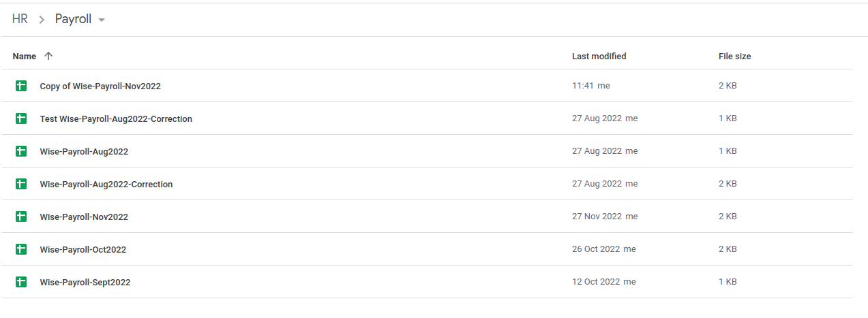Click the breadcrumb chevron between HR and Payroll

42,20
